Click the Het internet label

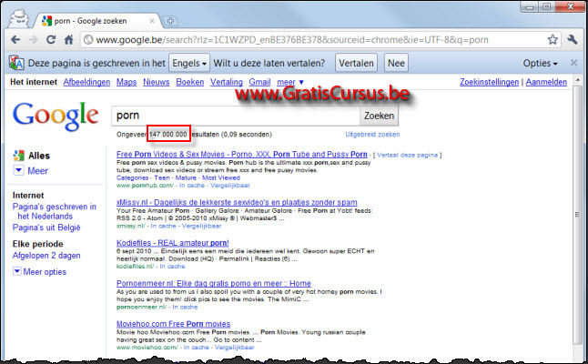34,82
